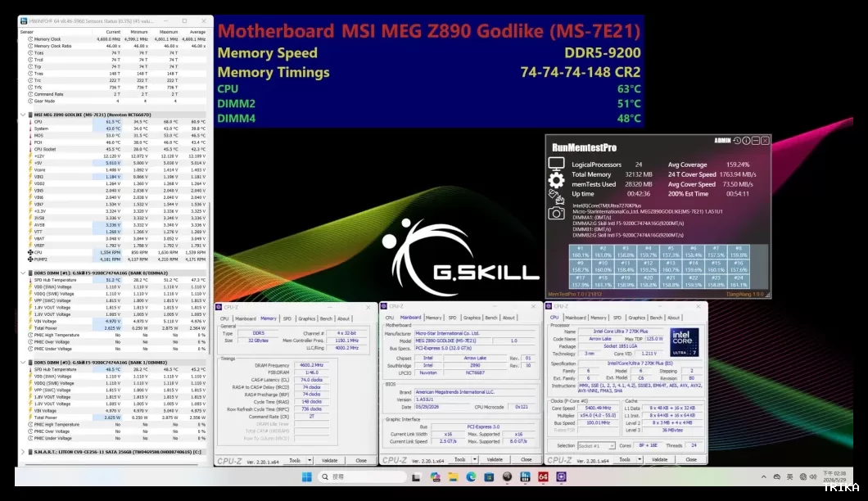Click the DRAM Frequency value 4600.2 MHz

312,365
